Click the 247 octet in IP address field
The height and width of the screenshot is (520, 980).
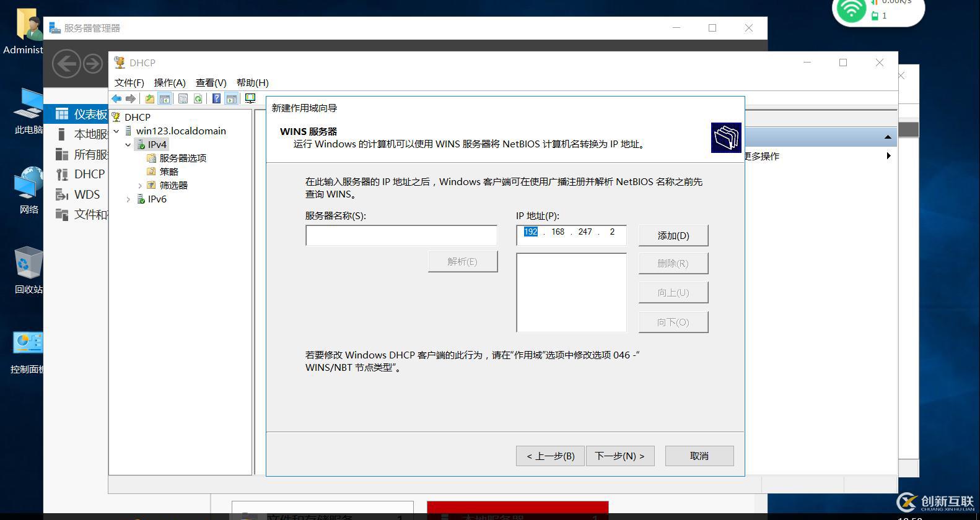click(x=585, y=232)
